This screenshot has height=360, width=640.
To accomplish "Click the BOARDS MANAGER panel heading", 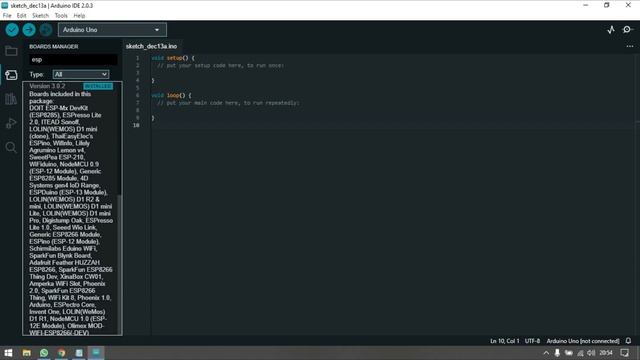I will pos(53,47).
